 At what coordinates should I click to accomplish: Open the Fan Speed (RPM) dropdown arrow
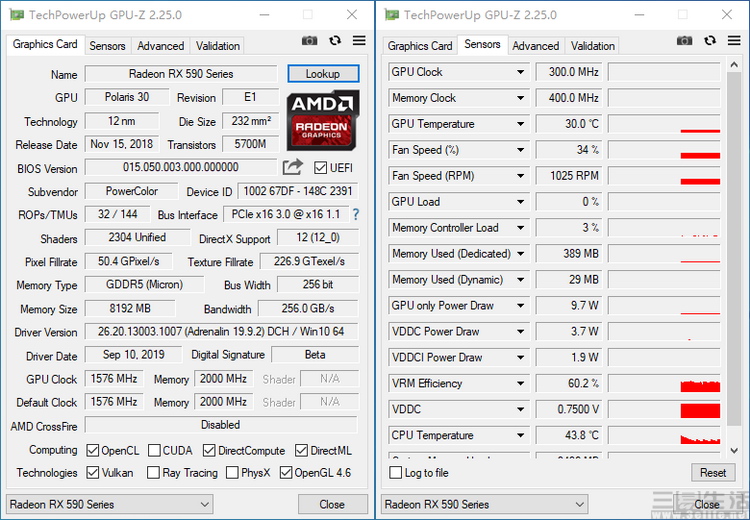[x=520, y=176]
